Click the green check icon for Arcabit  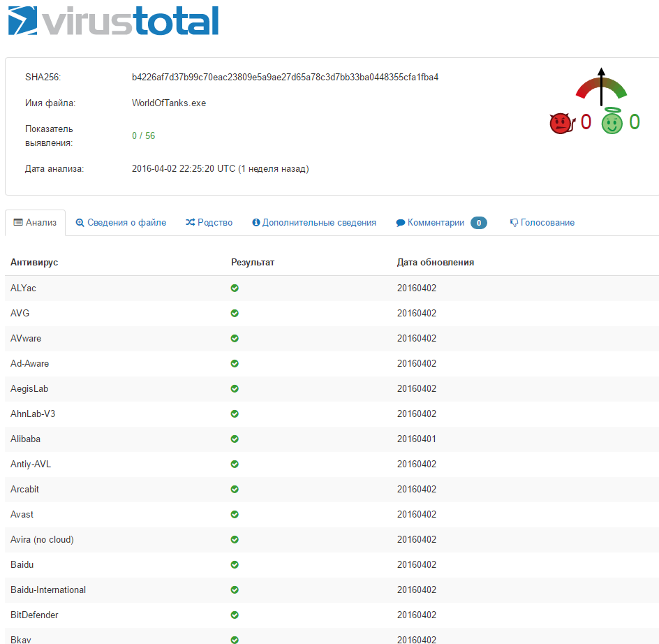click(235, 489)
